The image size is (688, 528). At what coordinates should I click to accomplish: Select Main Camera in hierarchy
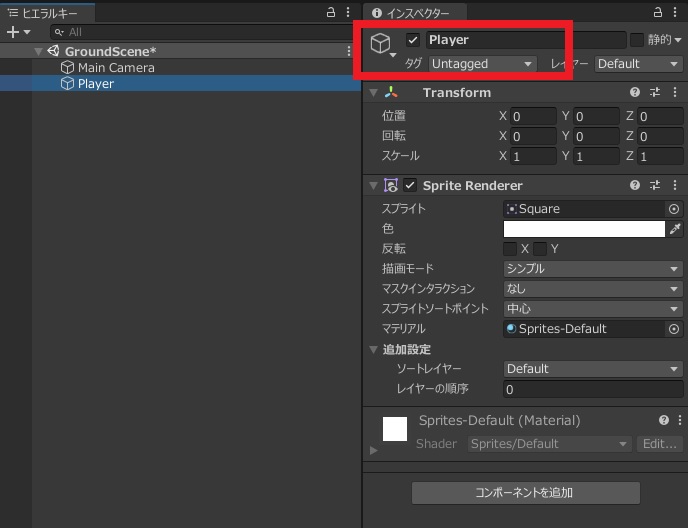point(180,67)
